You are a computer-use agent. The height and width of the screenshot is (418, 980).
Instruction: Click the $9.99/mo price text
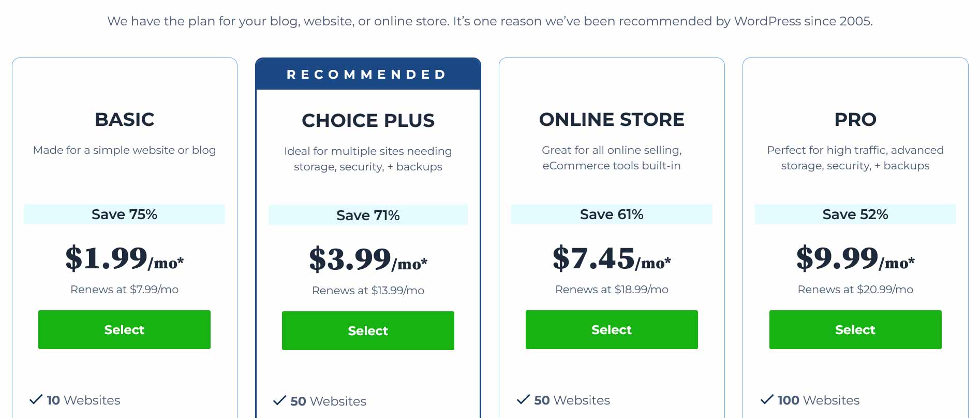[x=855, y=258]
